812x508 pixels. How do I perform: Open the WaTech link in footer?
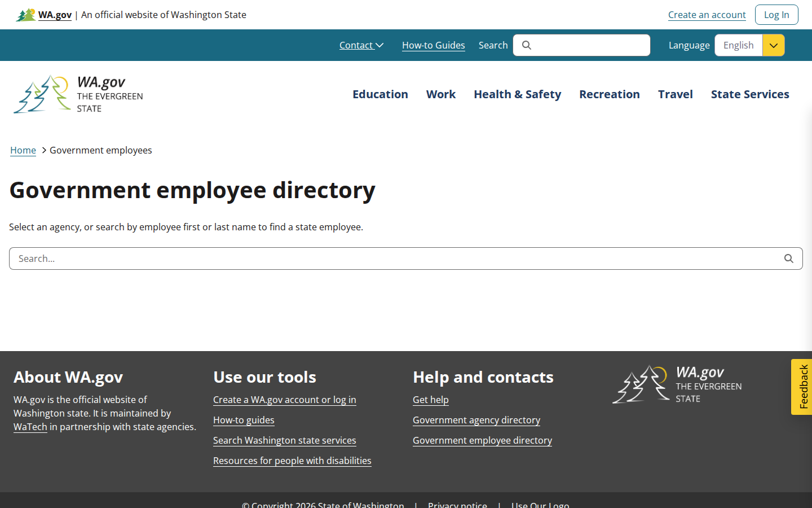coord(30,427)
